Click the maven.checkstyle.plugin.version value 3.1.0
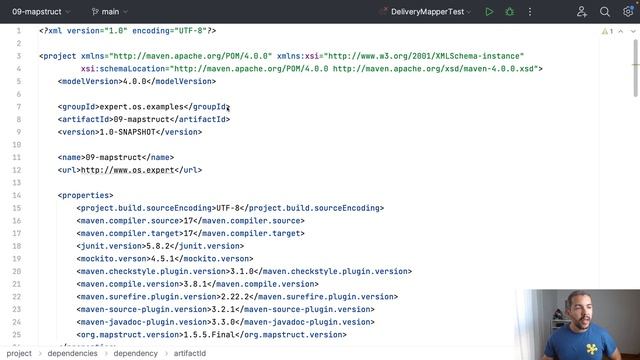Viewport: 640px width, 360px height. coord(242,271)
